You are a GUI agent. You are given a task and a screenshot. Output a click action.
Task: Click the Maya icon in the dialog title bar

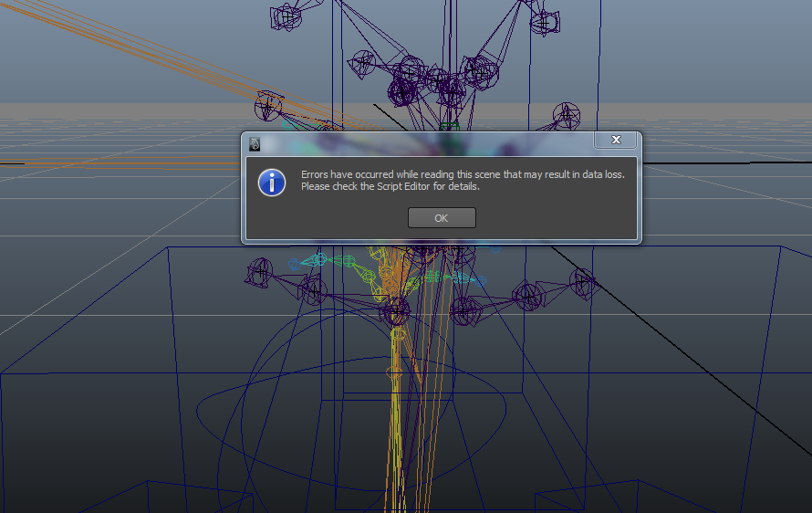point(255,144)
